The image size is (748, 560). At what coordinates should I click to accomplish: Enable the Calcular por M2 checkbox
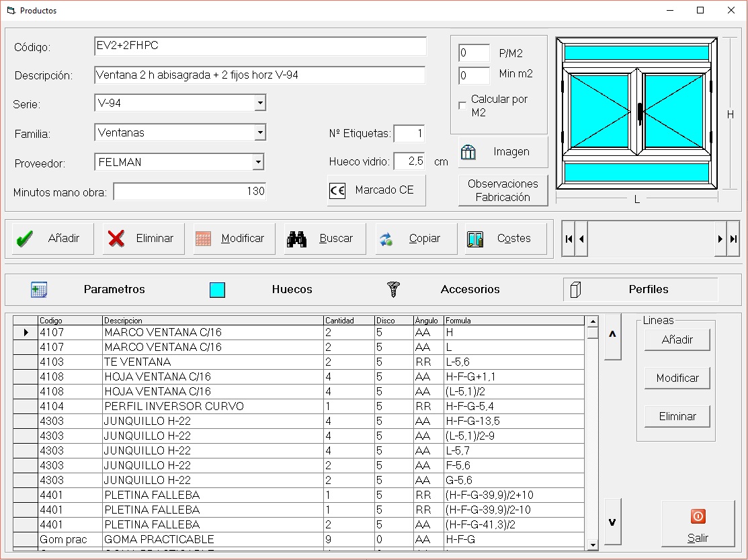pos(462,106)
